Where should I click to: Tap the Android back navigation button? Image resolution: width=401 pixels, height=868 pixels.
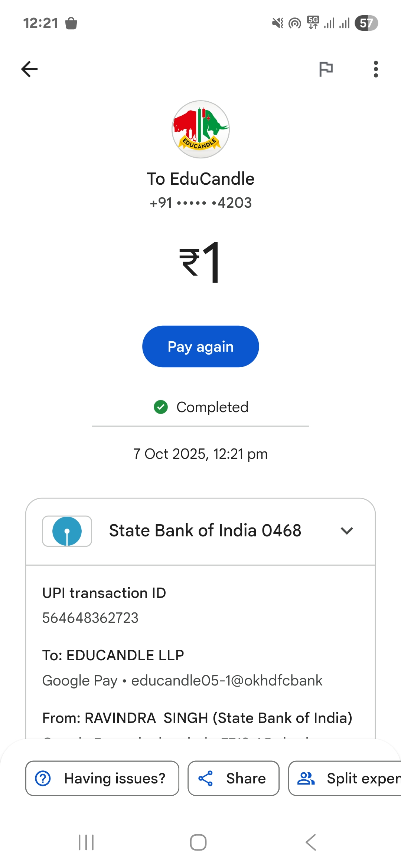tap(311, 842)
